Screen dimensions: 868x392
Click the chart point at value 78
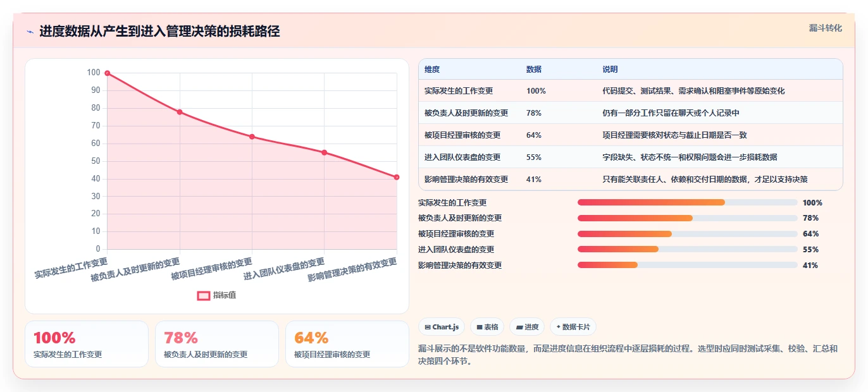[180, 112]
